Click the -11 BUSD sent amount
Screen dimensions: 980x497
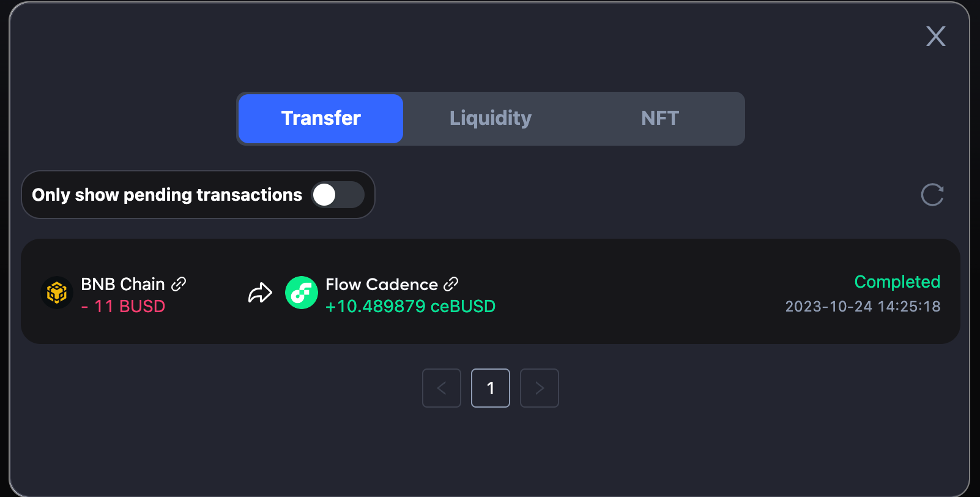click(123, 306)
